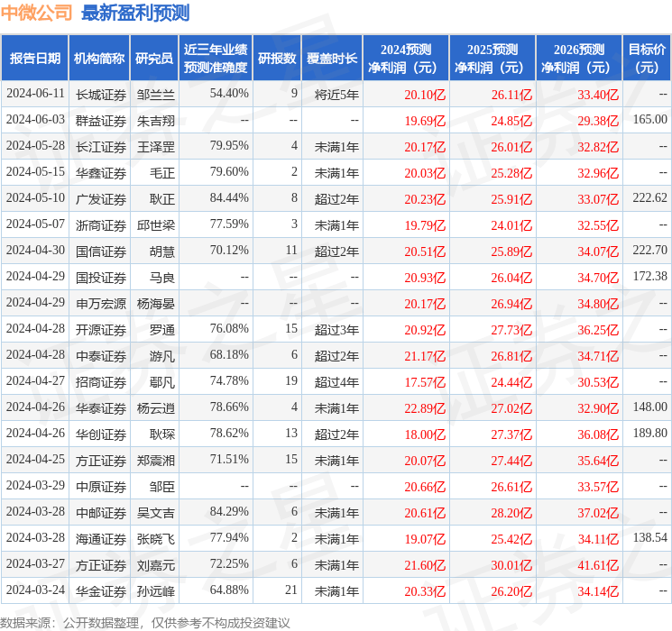Select the 浙商证券 cell
The width and height of the screenshot is (672, 631).
[101, 225]
